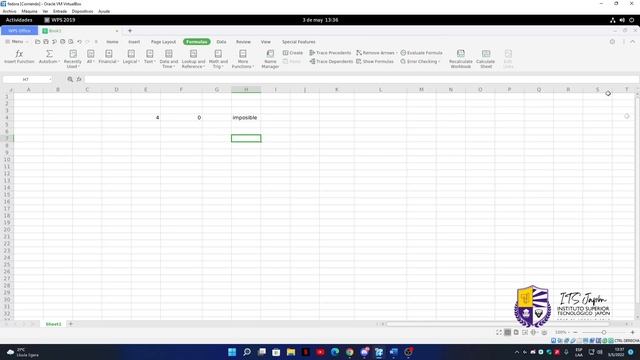Viewport: 640px width, 360px height.
Task: Click the Insert Function fx icon
Action: click(x=19, y=57)
